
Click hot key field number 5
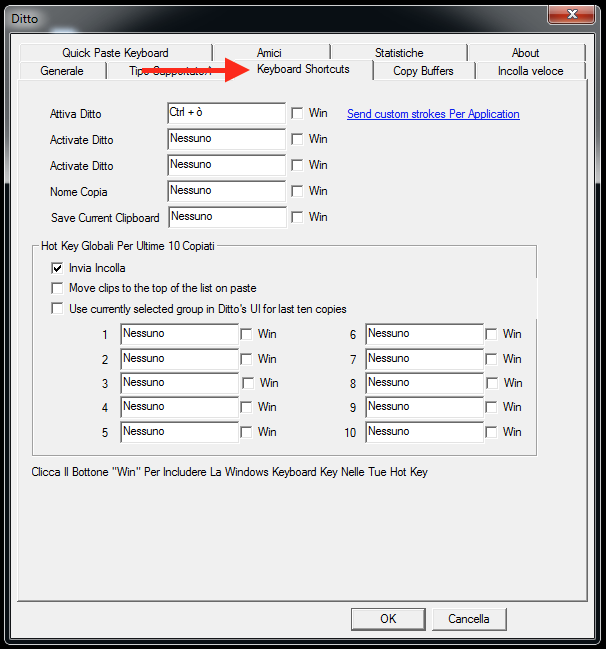pos(179,432)
